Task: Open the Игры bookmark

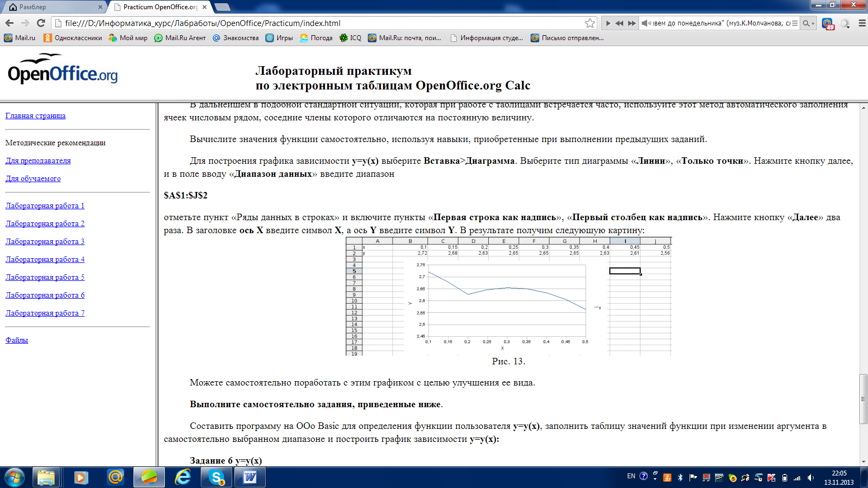Action: 279,38
